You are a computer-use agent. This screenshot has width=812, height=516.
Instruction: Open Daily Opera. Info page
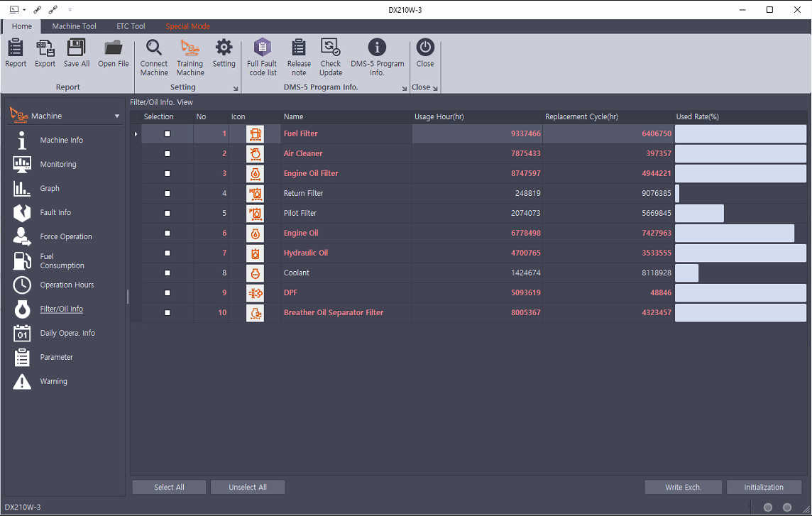tap(67, 333)
